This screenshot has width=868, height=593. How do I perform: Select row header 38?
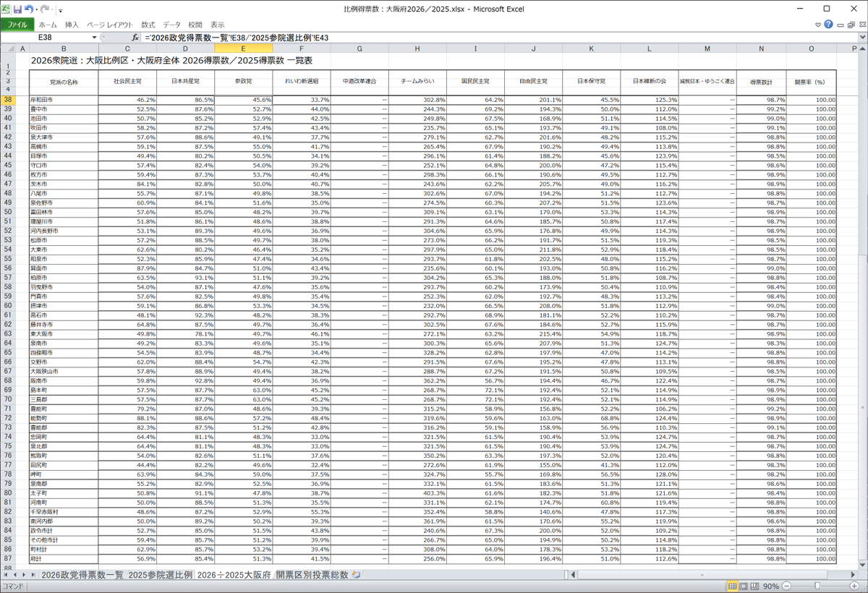point(8,99)
